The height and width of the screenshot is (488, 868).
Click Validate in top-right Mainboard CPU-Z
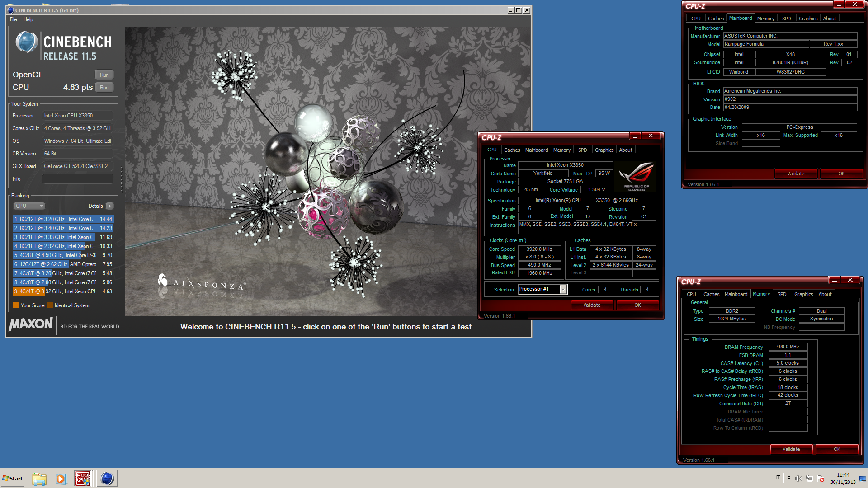[796, 174]
